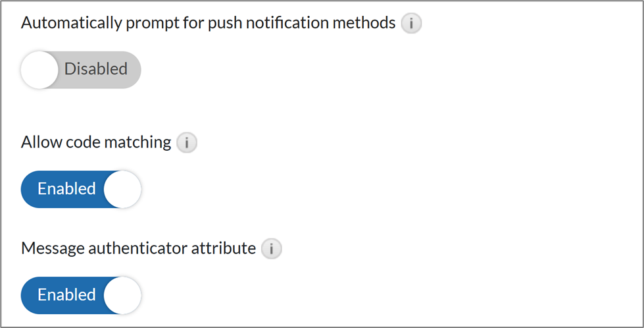Show help for Message authenticator attribute setting
The image size is (644, 328).
click(x=271, y=249)
